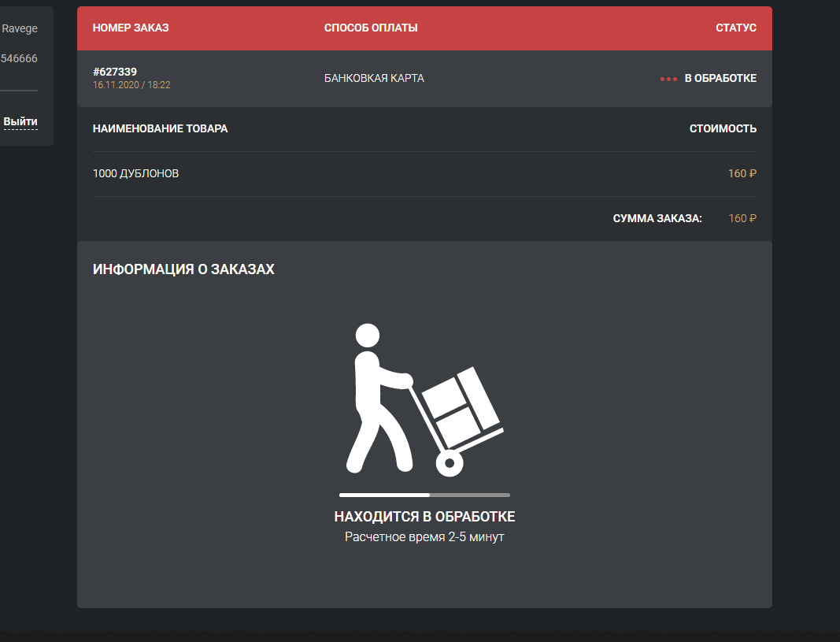This screenshot has width=840, height=642.
Task: Click the 160 ₽ item price
Action: tap(742, 173)
